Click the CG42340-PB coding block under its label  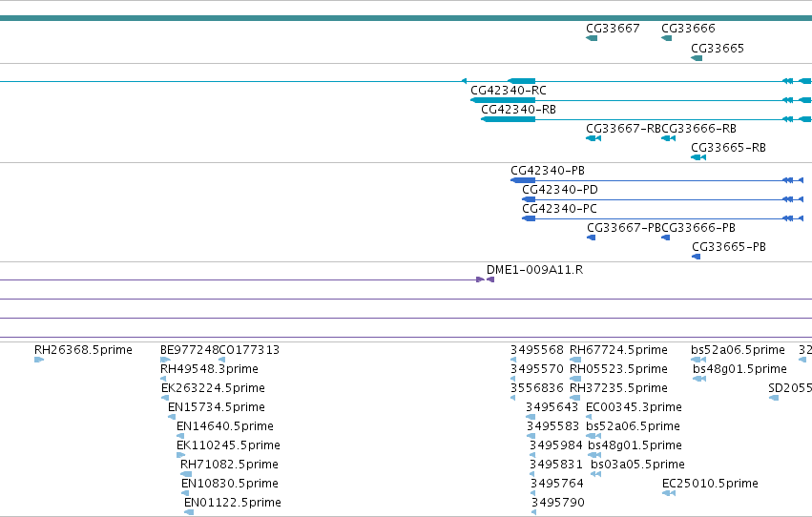(523, 180)
